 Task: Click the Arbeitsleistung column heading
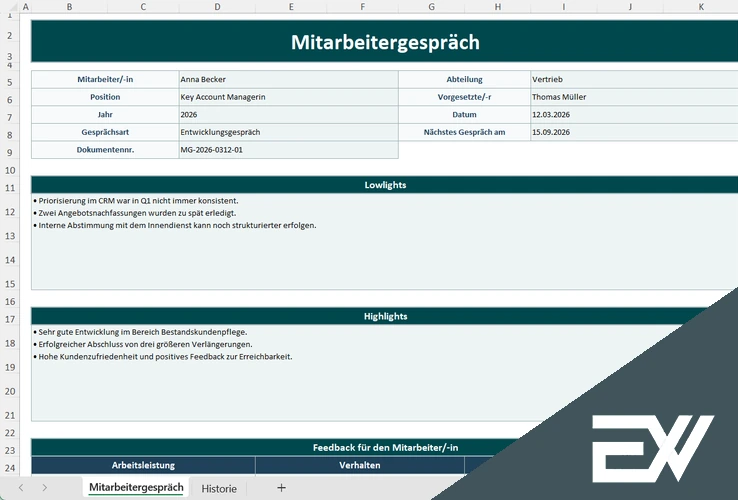pyautogui.click(x=143, y=465)
